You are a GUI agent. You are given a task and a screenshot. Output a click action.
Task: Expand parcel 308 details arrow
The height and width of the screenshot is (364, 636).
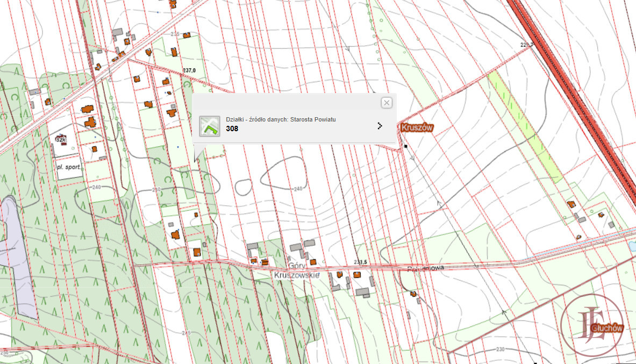[x=380, y=126]
